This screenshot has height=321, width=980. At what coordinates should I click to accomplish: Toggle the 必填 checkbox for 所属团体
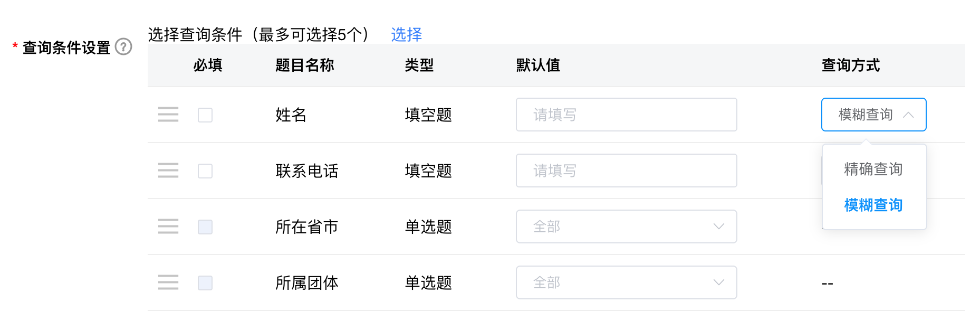pos(205,283)
